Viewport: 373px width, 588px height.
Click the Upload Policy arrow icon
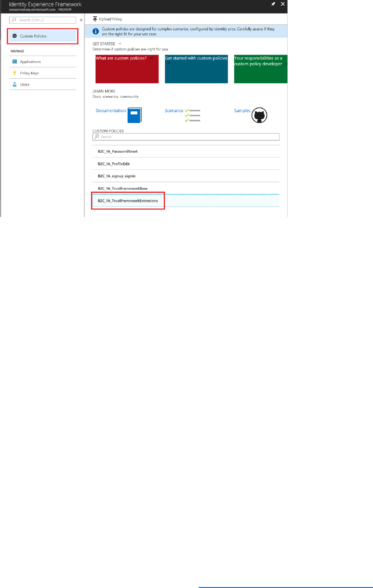pos(95,19)
